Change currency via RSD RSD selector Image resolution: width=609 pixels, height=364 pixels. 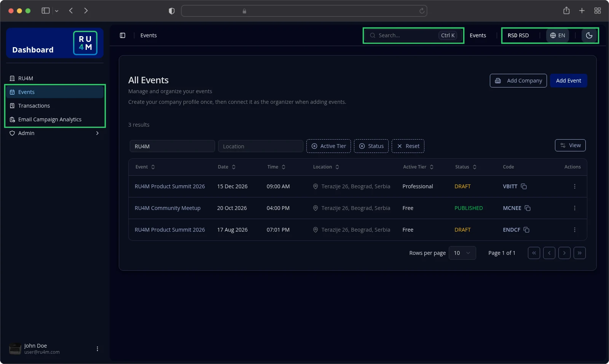(518, 35)
